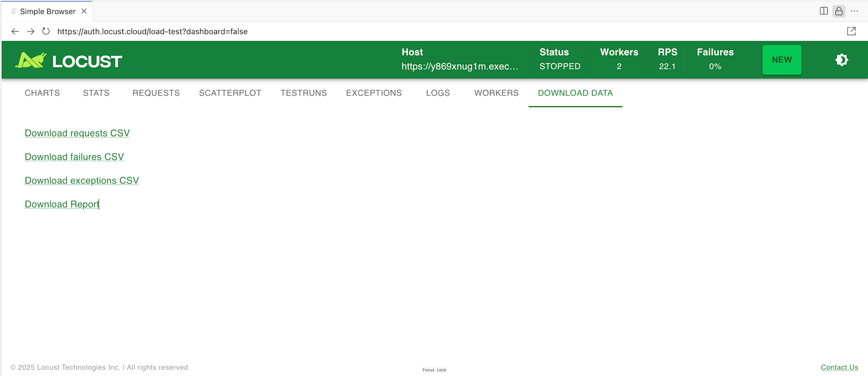Click the Failures 0% value
Image resolution: width=868 pixels, height=376 pixels.
tap(715, 66)
